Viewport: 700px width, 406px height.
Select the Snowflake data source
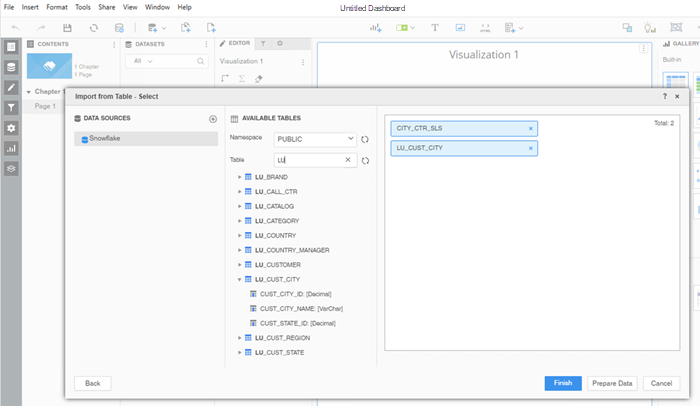(x=145, y=139)
